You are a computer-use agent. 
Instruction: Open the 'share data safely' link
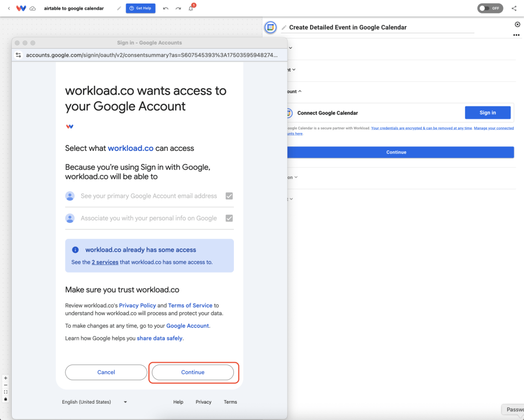tap(160, 338)
